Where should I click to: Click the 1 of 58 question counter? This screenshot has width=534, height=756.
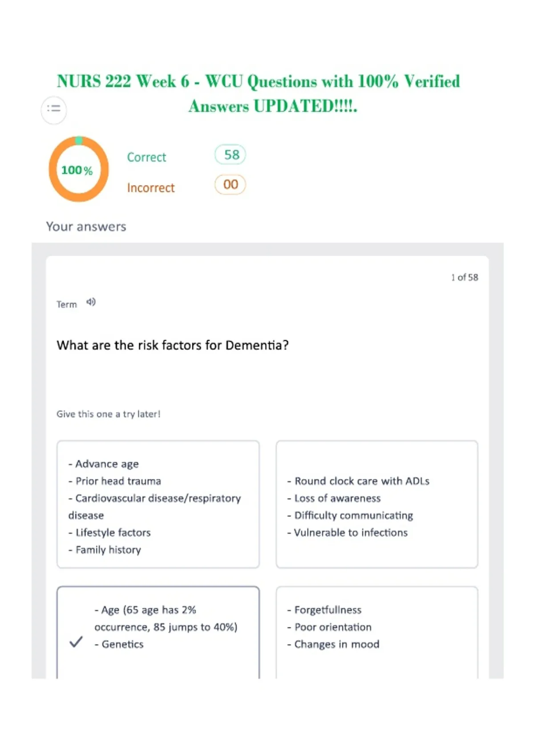click(465, 277)
